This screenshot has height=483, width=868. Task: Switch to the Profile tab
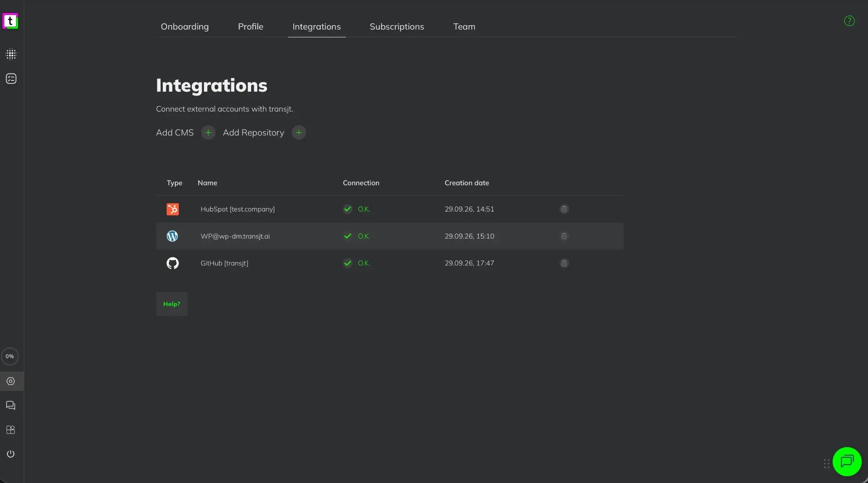coord(250,26)
